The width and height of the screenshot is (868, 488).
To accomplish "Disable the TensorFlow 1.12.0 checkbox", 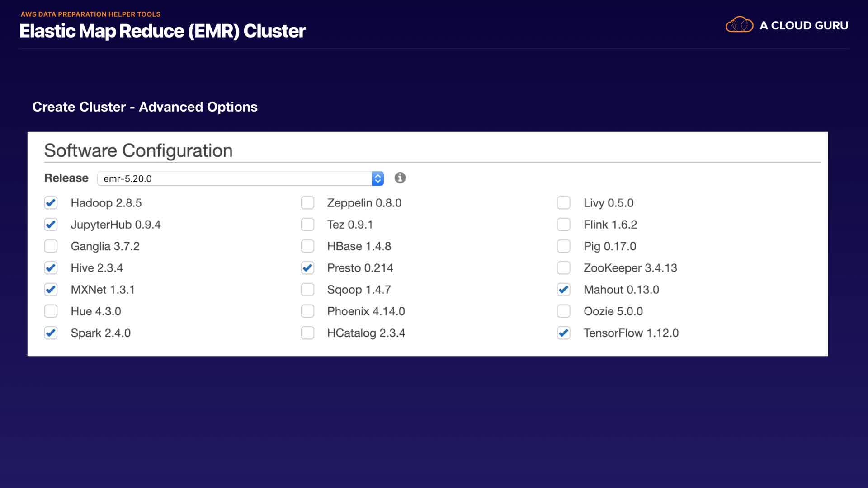I will click(x=563, y=333).
